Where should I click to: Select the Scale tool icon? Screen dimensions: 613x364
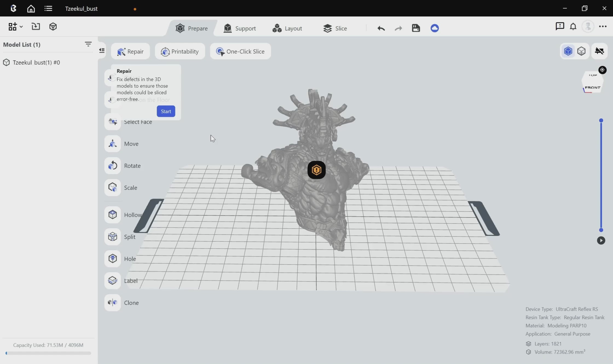[112, 187]
